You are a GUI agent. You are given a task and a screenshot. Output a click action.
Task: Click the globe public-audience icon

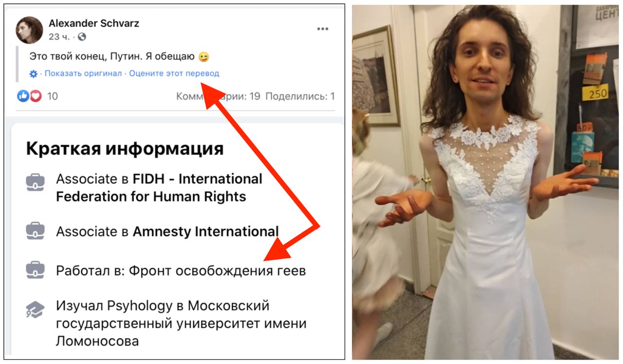(x=82, y=37)
